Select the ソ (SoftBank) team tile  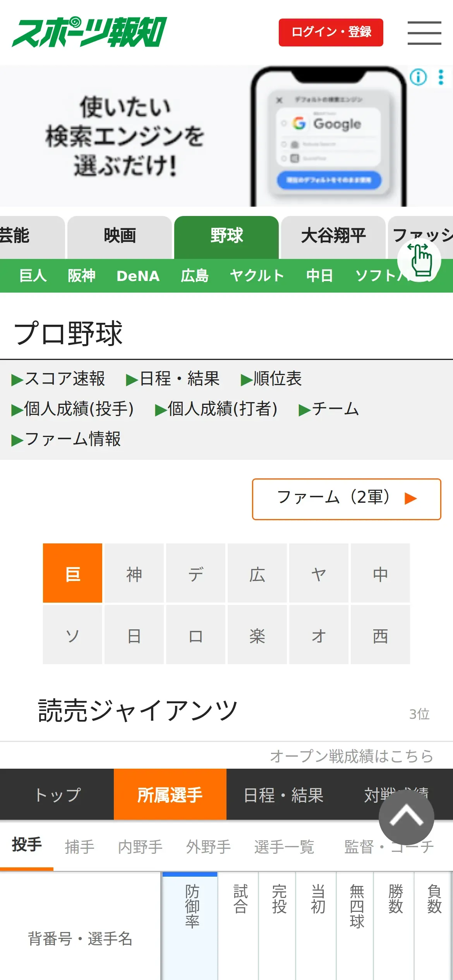[72, 635]
